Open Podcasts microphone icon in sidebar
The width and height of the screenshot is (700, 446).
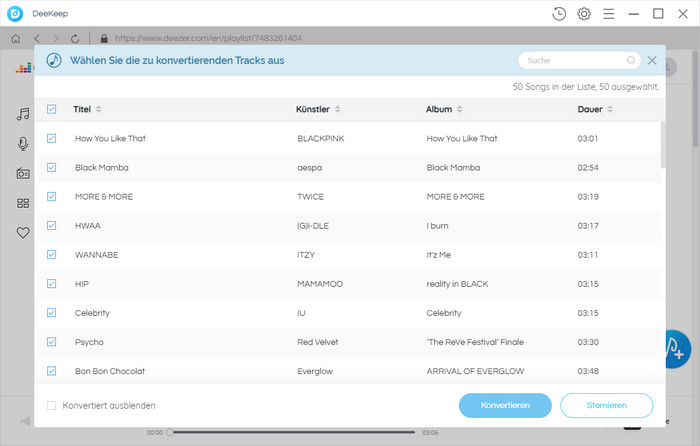point(23,144)
